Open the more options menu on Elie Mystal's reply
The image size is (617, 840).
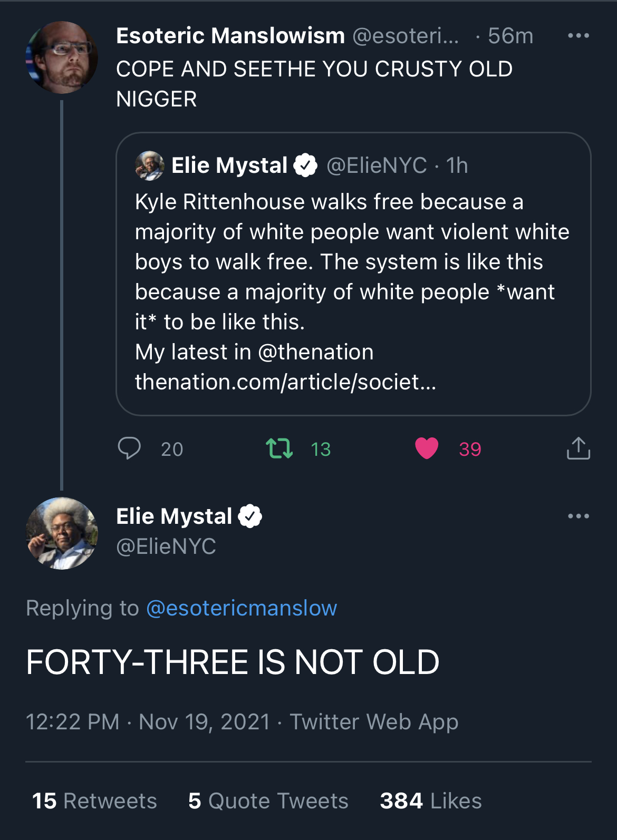pos(578,516)
